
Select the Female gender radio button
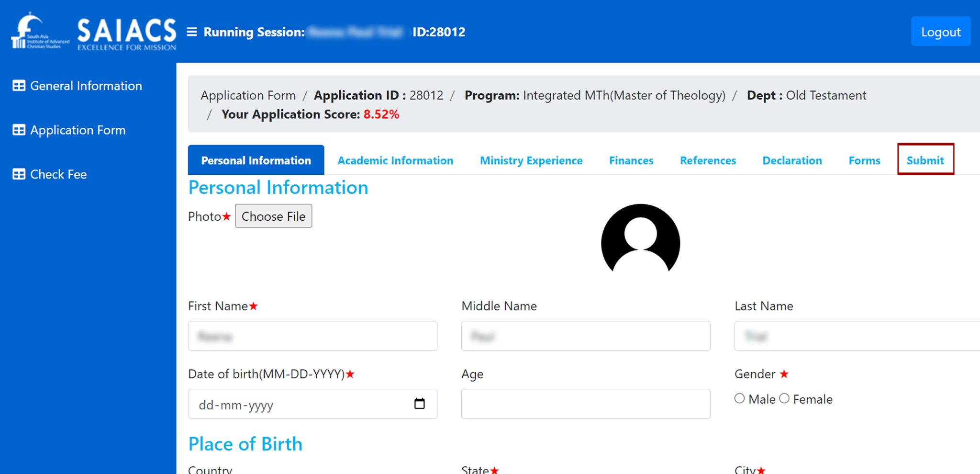pyautogui.click(x=784, y=398)
